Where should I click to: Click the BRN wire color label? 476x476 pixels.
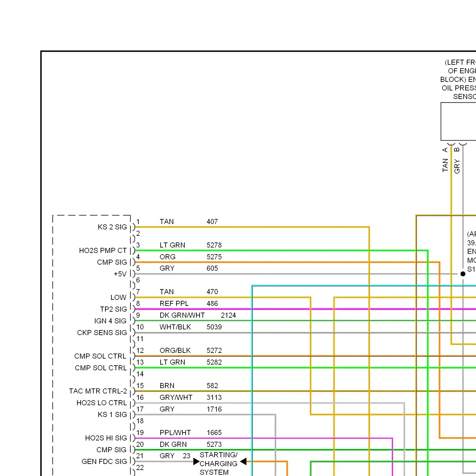coord(167,386)
